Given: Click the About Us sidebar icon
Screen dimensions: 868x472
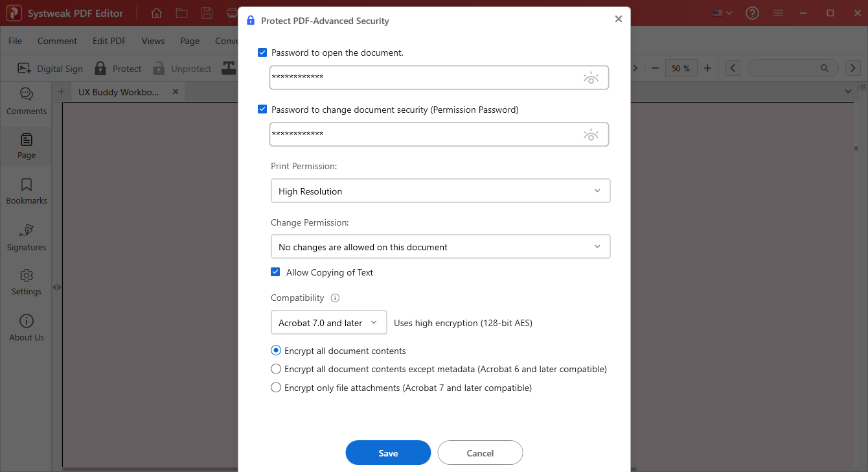Looking at the screenshot, I should 26,327.
